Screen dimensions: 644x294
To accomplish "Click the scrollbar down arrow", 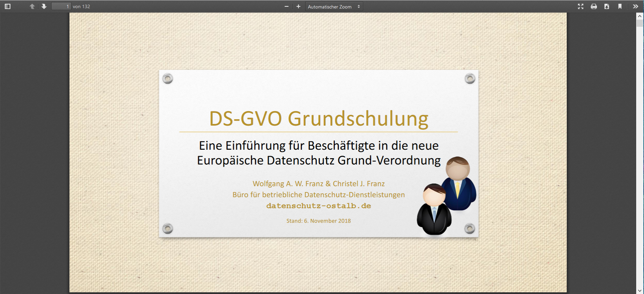I will (640, 291).
